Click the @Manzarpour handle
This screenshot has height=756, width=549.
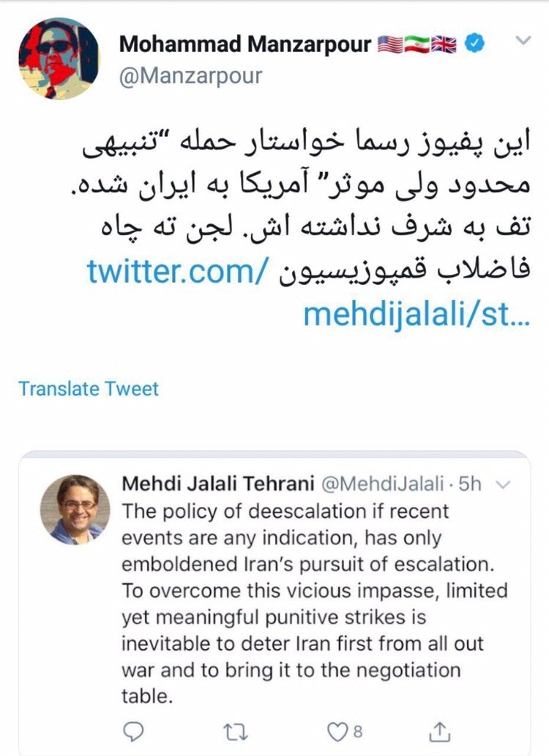coord(190,75)
